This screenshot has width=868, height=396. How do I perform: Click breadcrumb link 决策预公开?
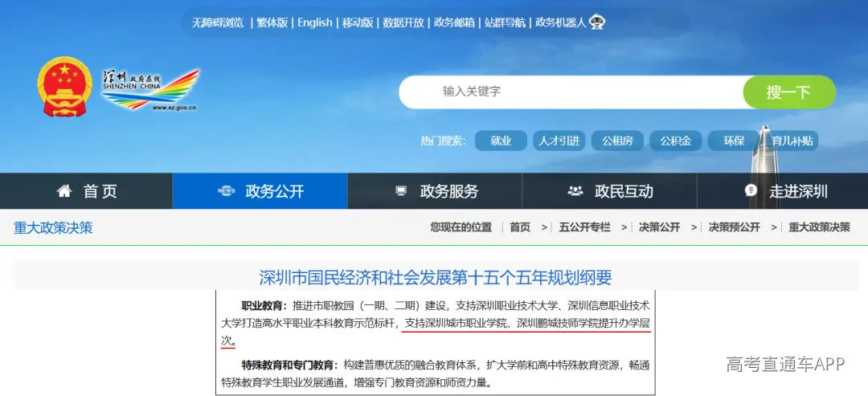tap(734, 227)
